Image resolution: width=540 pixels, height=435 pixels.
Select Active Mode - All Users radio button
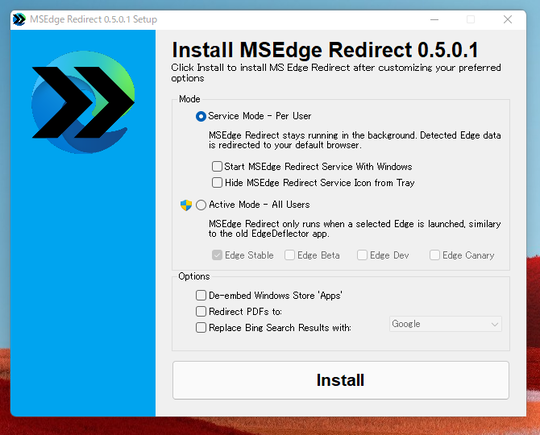(201, 205)
